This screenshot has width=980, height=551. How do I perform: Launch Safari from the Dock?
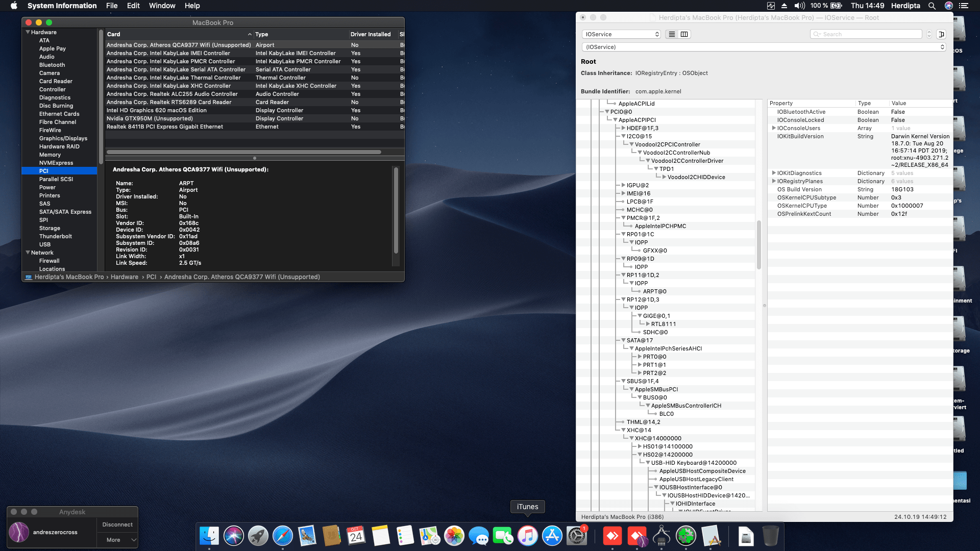(x=282, y=536)
